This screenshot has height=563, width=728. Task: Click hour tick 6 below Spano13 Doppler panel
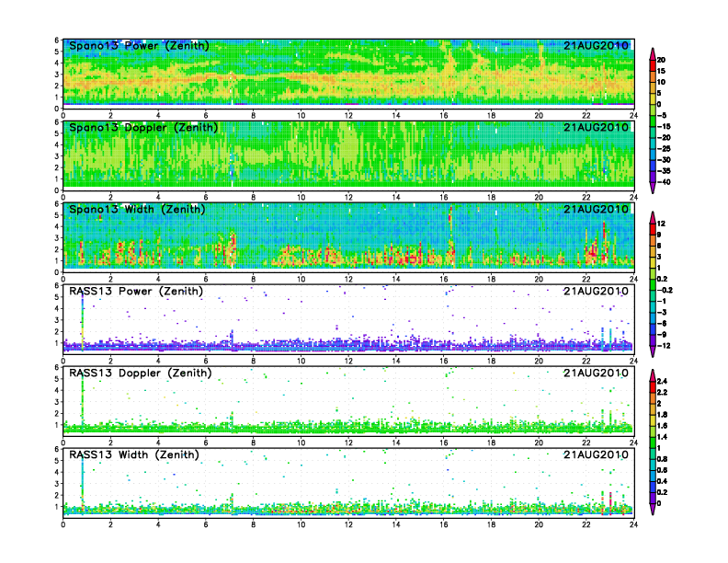pos(206,198)
